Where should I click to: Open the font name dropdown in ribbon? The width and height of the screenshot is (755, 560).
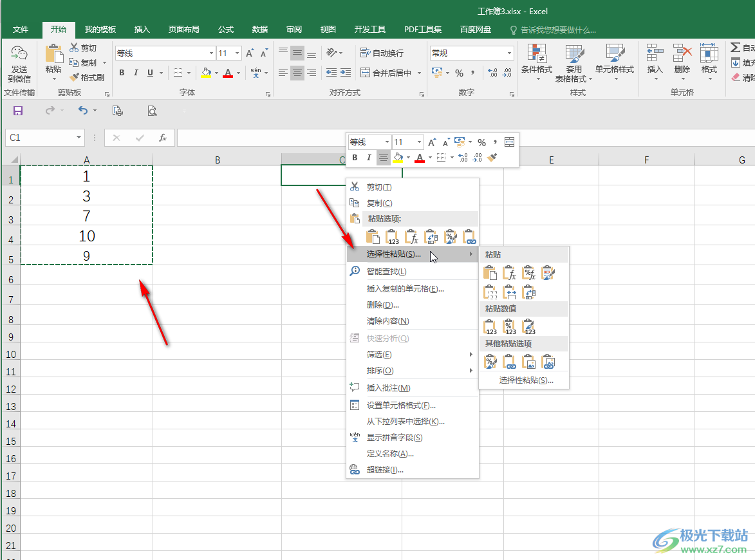(211, 53)
